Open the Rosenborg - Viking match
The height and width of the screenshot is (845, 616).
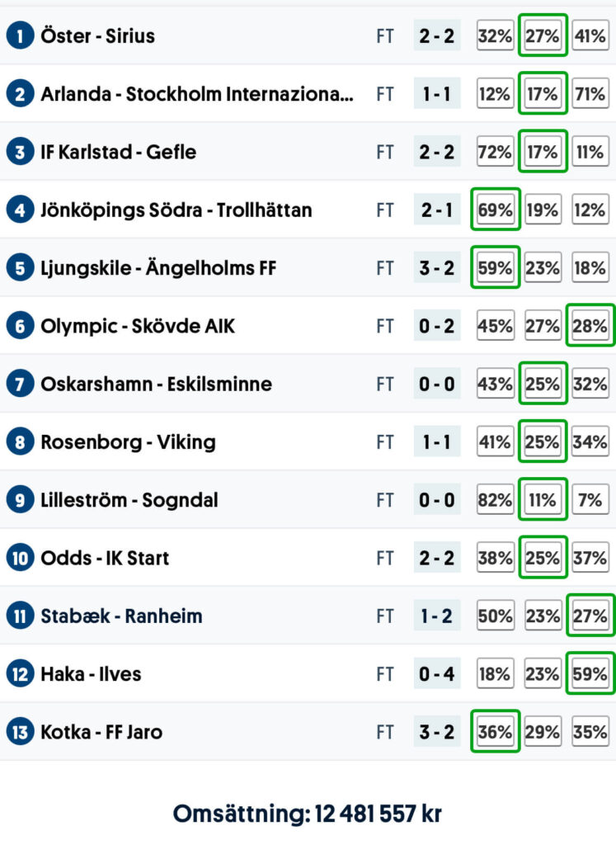coord(128,442)
